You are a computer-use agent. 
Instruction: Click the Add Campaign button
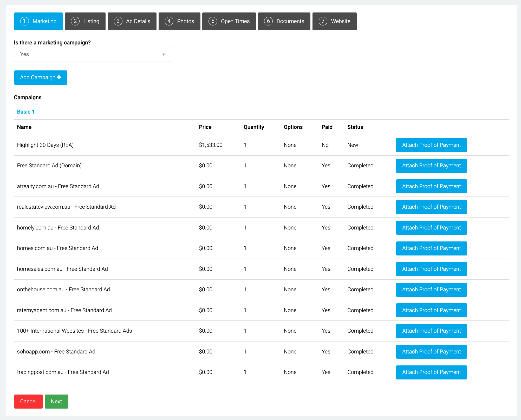(x=41, y=77)
